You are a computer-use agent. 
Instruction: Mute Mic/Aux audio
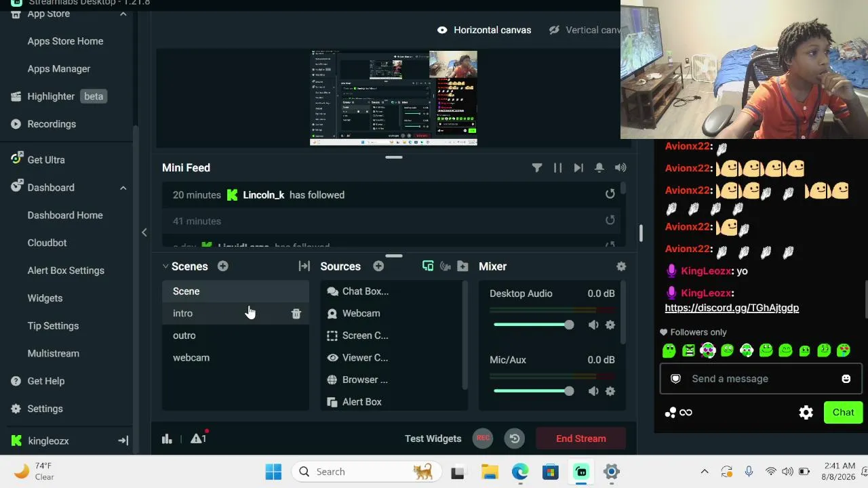pos(593,391)
